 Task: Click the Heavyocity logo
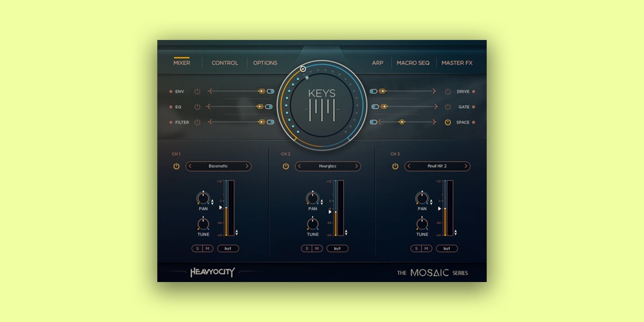[213, 272]
